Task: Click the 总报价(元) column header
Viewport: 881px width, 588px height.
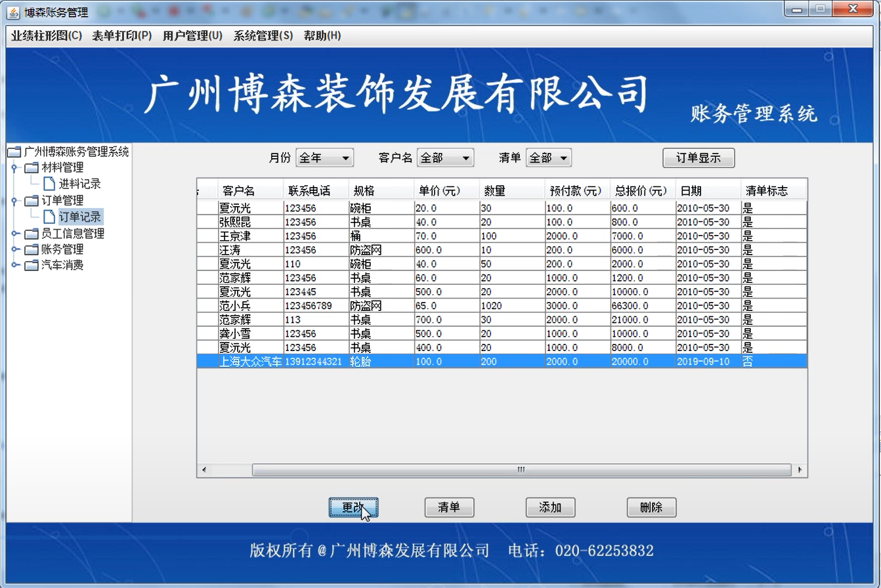Action: point(643,191)
